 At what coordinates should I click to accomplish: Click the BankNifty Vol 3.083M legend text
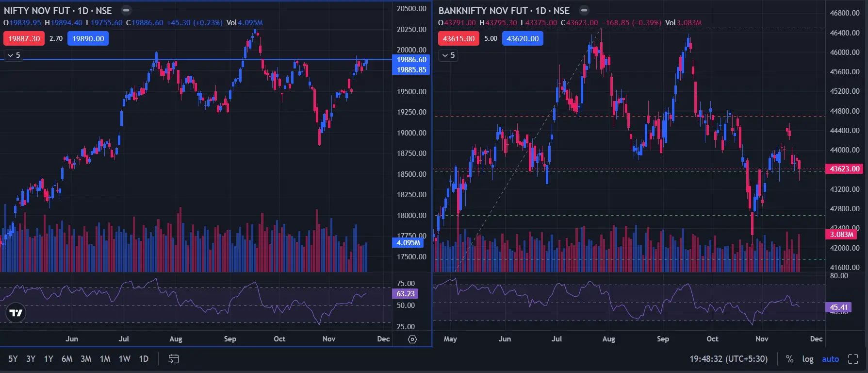tap(683, 22)
